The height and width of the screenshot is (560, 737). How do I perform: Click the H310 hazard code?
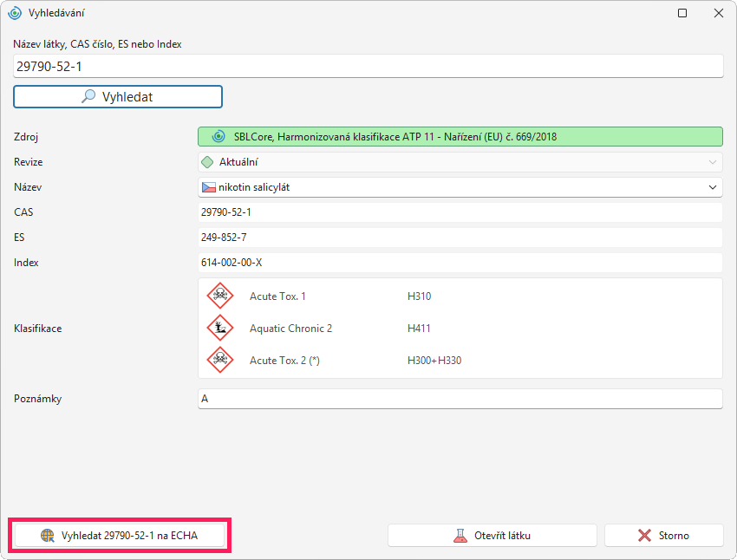coord(420,296)
